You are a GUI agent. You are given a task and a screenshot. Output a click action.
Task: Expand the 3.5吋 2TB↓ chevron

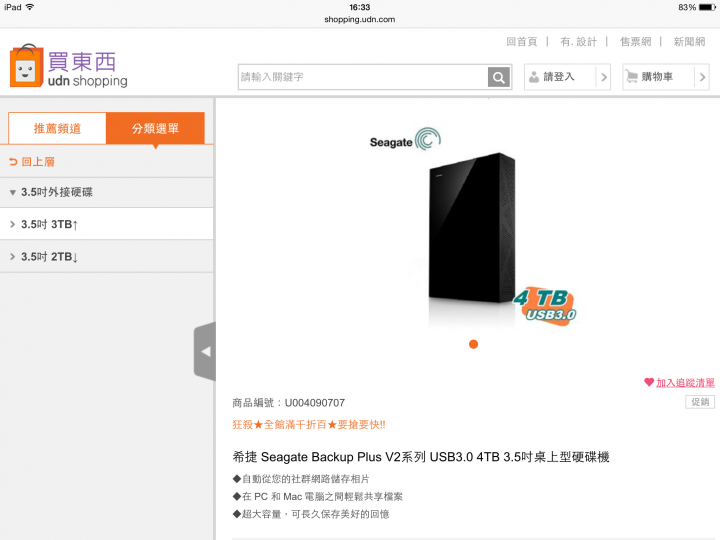pos(12,256)
